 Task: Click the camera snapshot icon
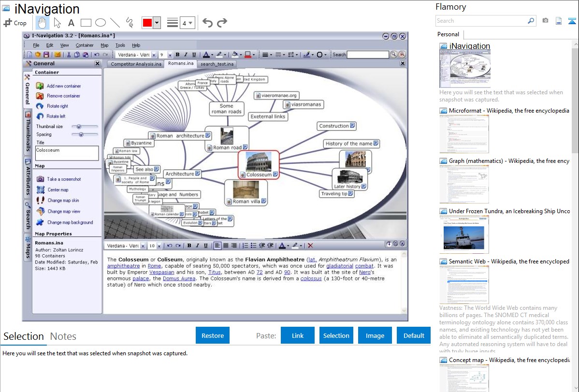(x=545, y=21)
